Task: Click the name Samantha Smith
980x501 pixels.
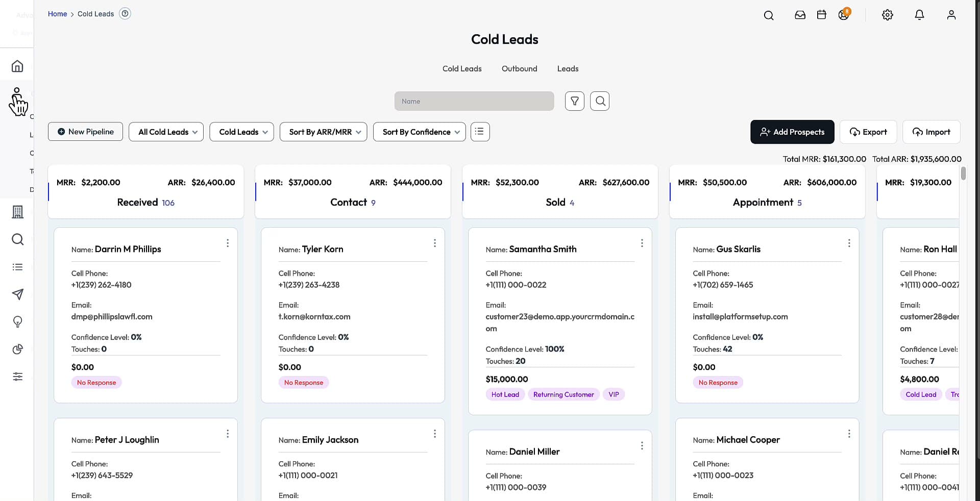Action: [543, 249]
